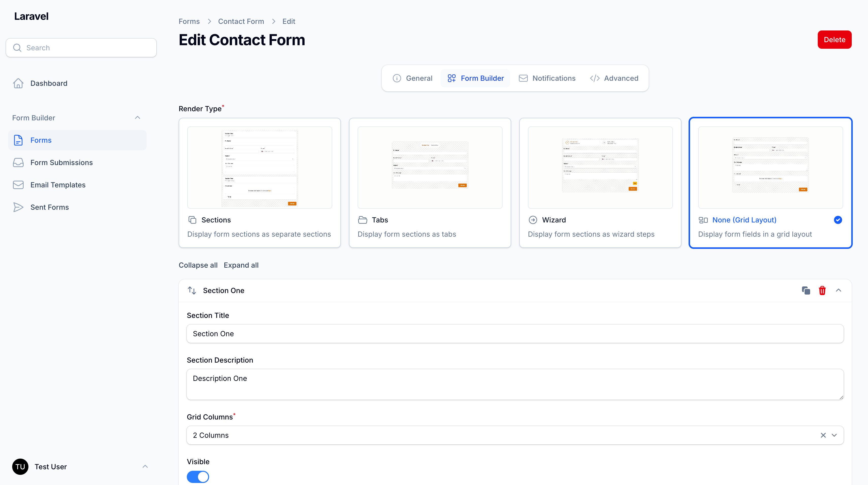This screenshot has height=485, width=868.
Task: Clear the 2 Columns selection with the X
Action: [823, 435]
